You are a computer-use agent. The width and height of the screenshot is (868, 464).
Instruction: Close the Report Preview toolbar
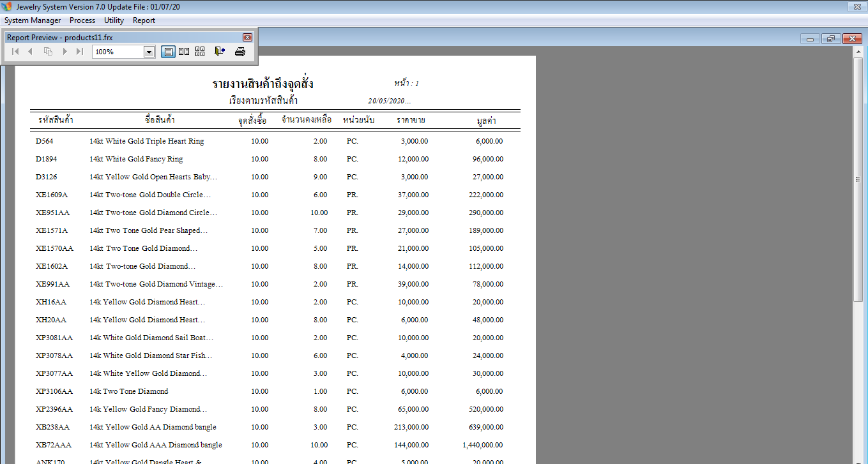click(x=247, y=38)
